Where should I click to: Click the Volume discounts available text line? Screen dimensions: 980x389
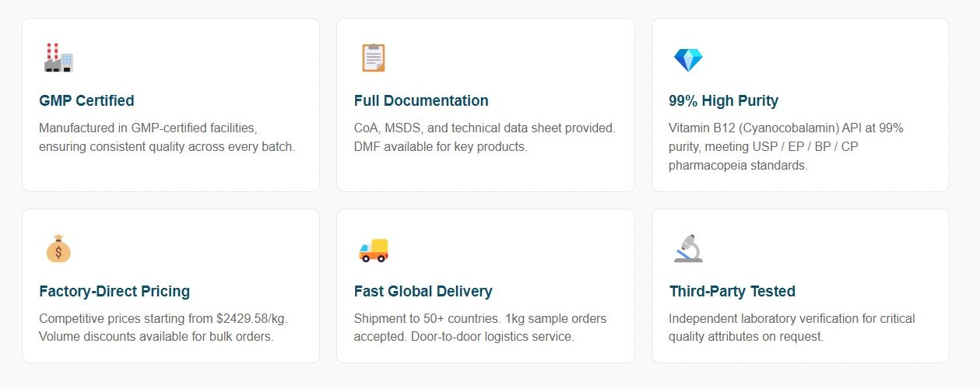pyautogui.click(x=156, y=337)
